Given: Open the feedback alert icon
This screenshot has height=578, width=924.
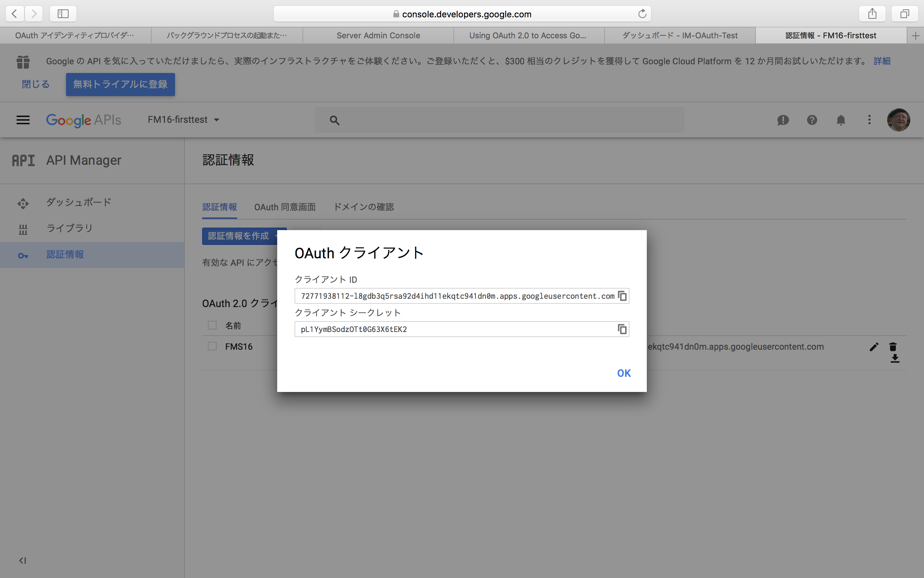Looking at the screenshot, I should (783, 120).
